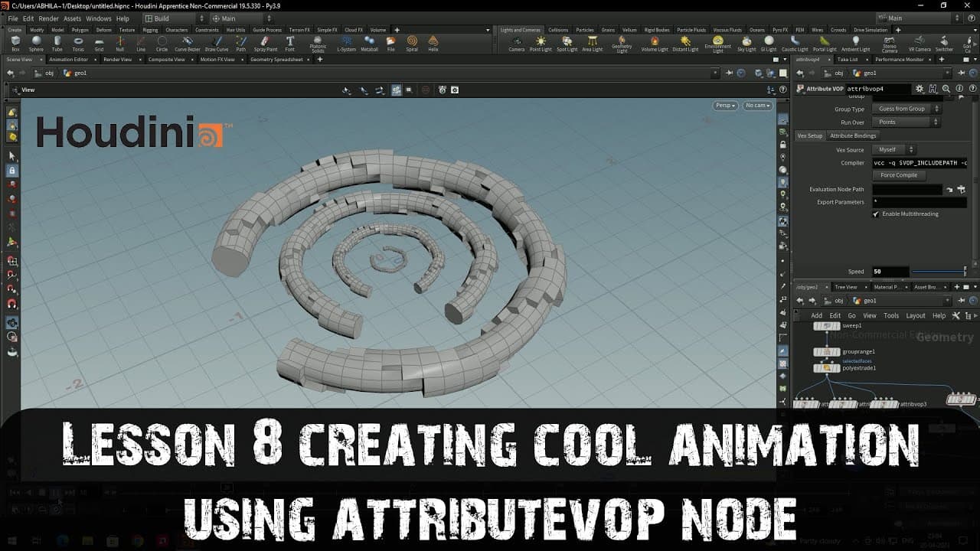
Task: Add the VR Camera tool
Action: tap(920, 43)
